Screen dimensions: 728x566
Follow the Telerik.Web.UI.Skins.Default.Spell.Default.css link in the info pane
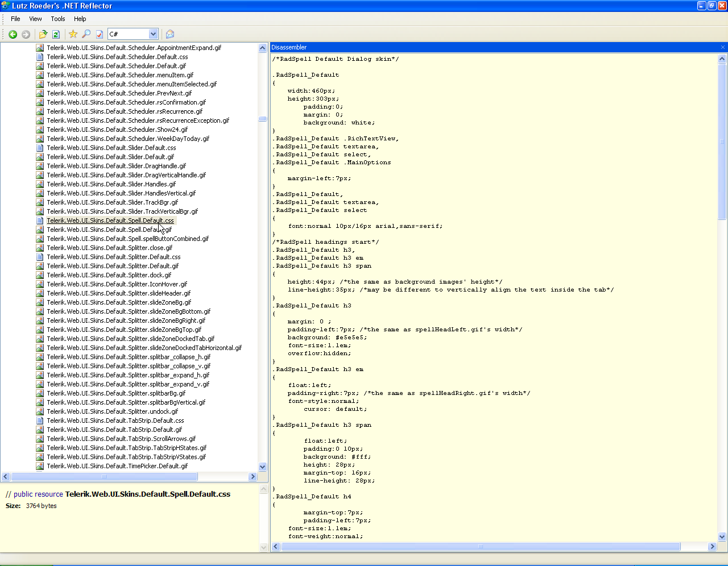click(x=148, y=494)
